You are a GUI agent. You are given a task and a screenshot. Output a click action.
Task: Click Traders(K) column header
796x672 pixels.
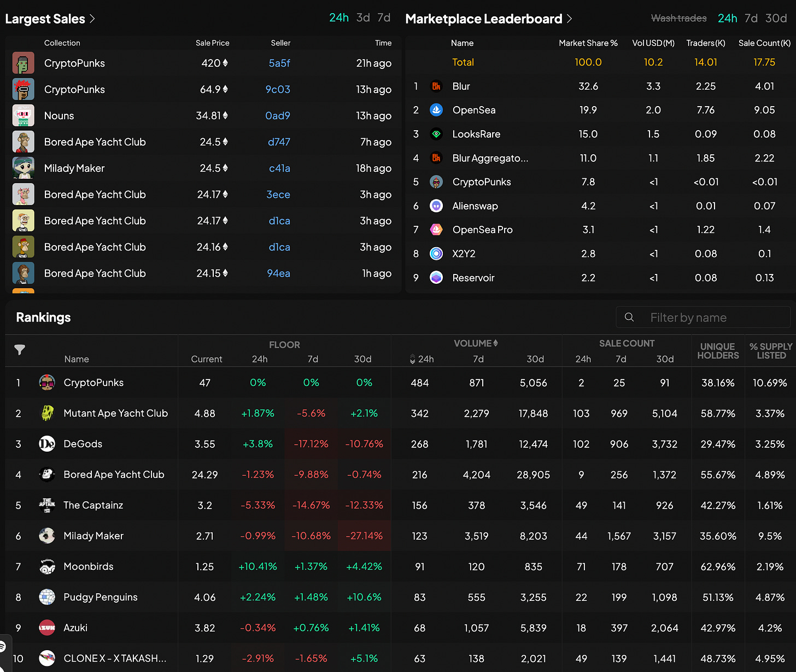706,43
